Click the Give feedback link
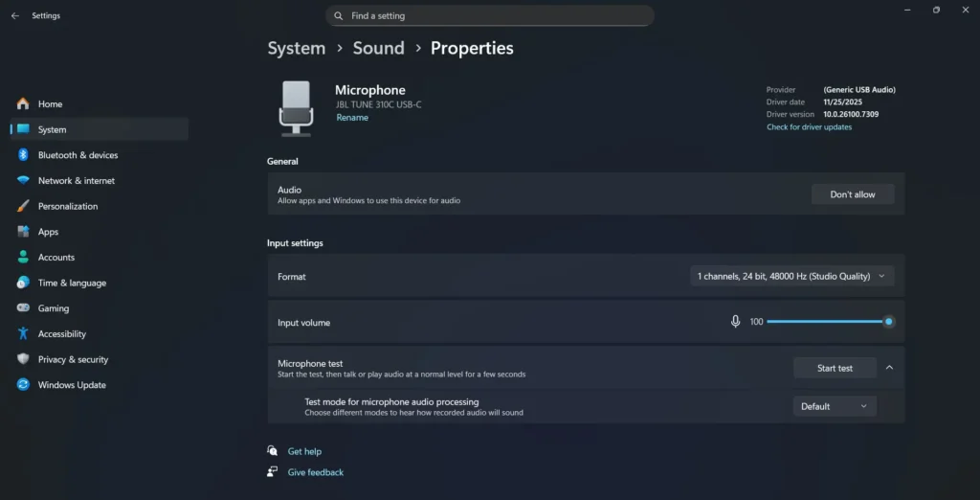Screen dimensions: 980x500 pyautogui.click(x=316, y=472)
